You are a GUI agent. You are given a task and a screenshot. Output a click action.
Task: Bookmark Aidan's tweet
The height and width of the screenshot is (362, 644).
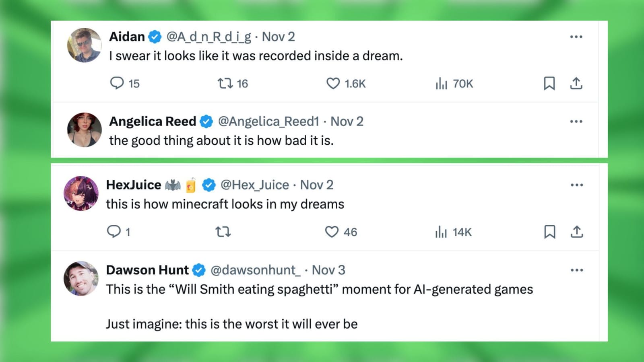549,83
